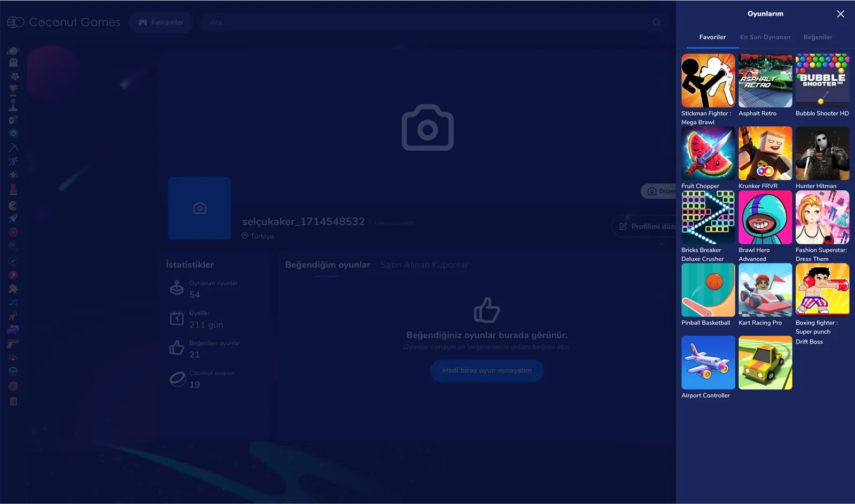The image size is (855, 504).
Task: Open the Beğeniler tab
Action: click(818, 37)
